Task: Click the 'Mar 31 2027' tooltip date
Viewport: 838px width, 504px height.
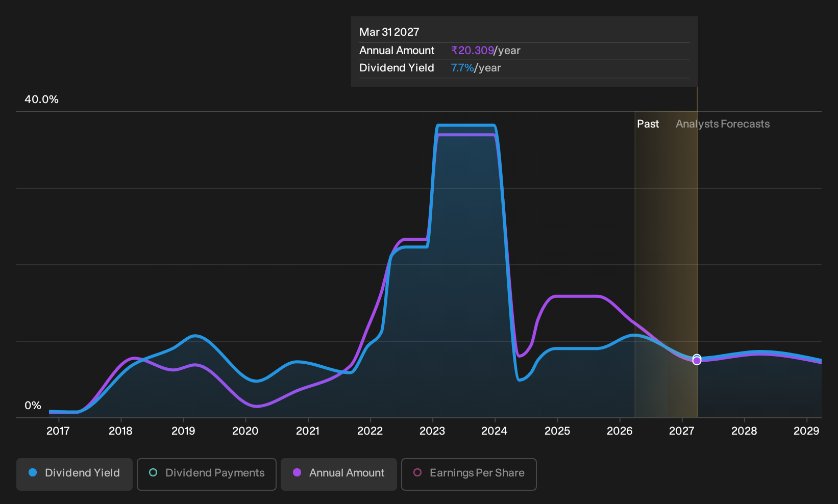Action: pyautogui.click(x=389, y=32)
